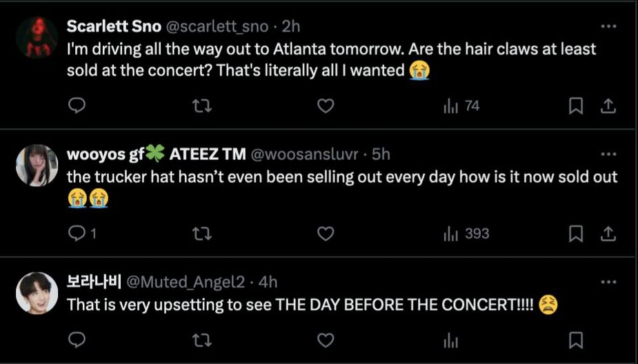Image resolution: width=638 pixels, height=364 pixels.
Task: Retweet the trucker hat tweet
Action: tap(201, 234)
